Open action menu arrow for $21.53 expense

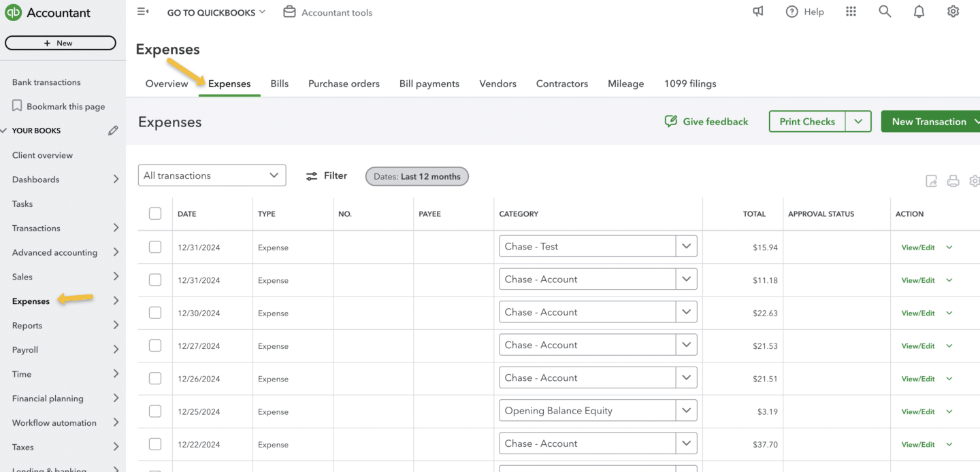tap(949, 345)
